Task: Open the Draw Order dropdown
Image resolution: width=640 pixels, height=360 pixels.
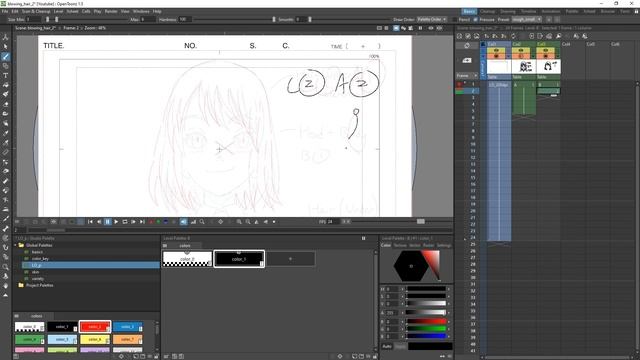Action: tap(432, 20)
